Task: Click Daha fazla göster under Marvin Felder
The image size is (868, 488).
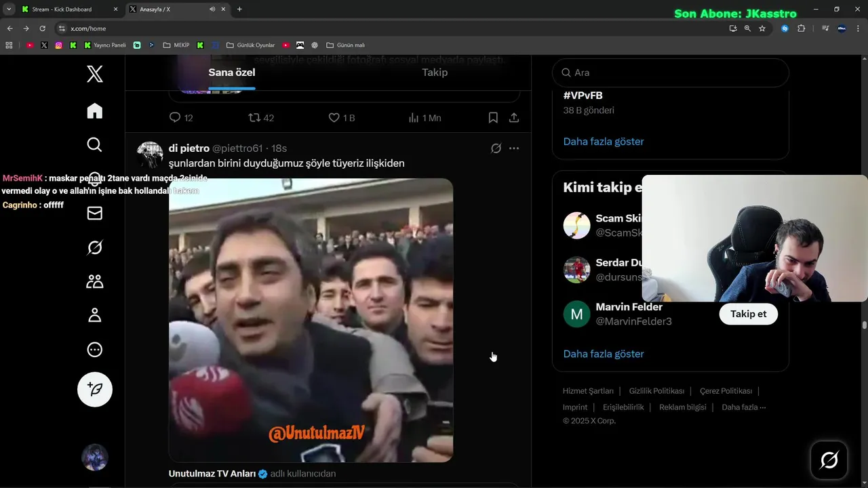Action: [604, 354]
